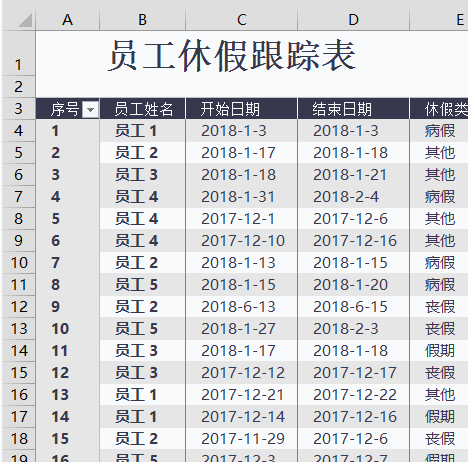Image resolution: width=468 pixels, height=462 pixels.
Task: Click the 员工 1 cell in row 4
Action: point(143,131)
